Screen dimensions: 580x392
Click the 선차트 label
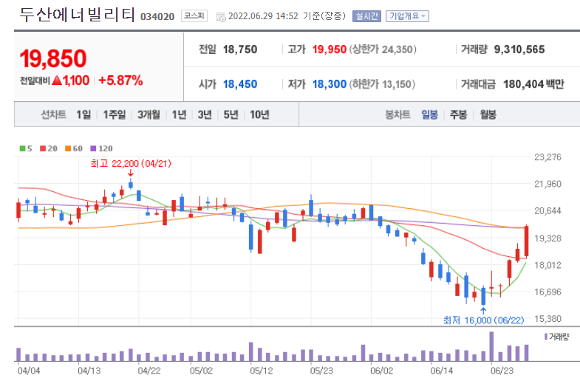pos(53,114)
